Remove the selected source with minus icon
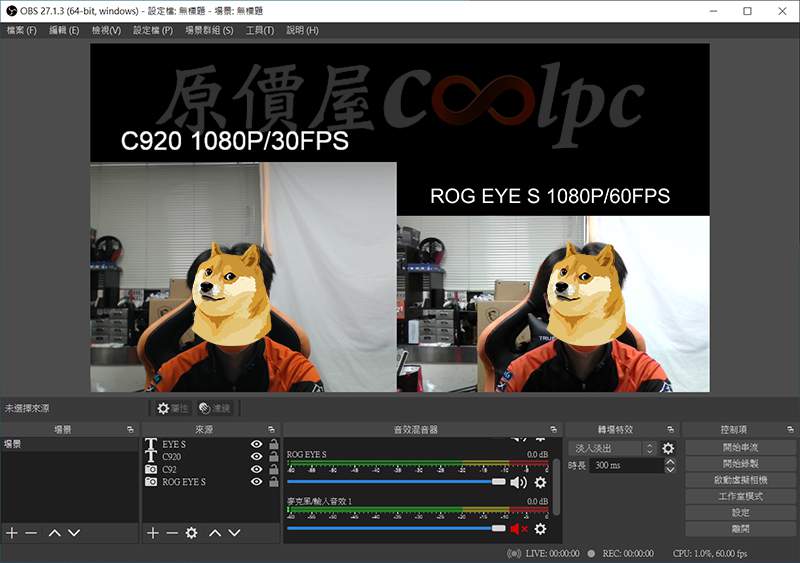 172,533
